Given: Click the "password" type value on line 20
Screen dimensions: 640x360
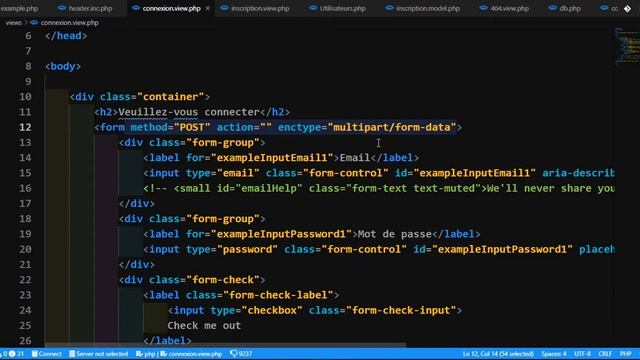Looking at the screenshot, I should [247, 249].
